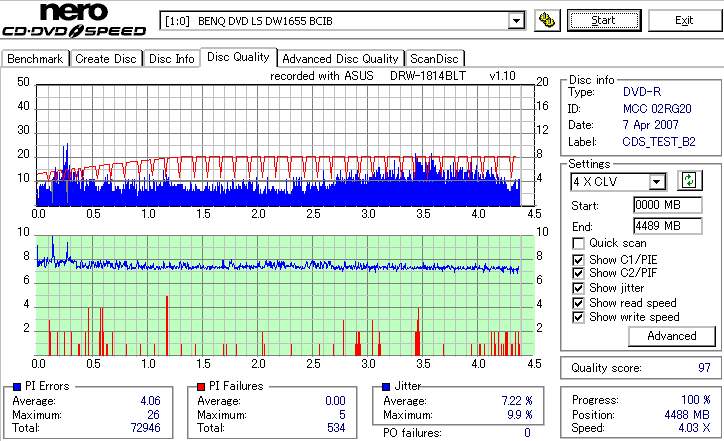Toggle the Show write speed checkbox
Image resolution: width=724 pixels, height=441 pixels.
pyautogui.click(x=578, y=317)
